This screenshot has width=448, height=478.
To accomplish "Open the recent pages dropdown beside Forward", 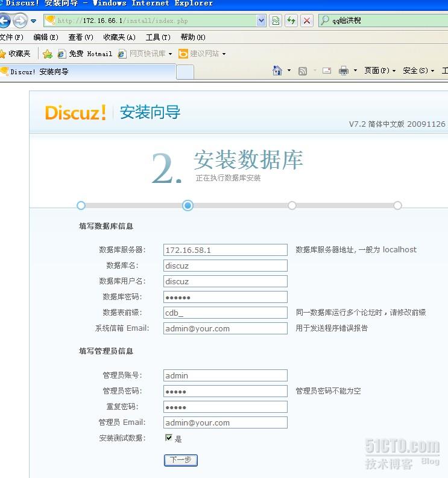I will pyautogui.click(x=34, y=21).
